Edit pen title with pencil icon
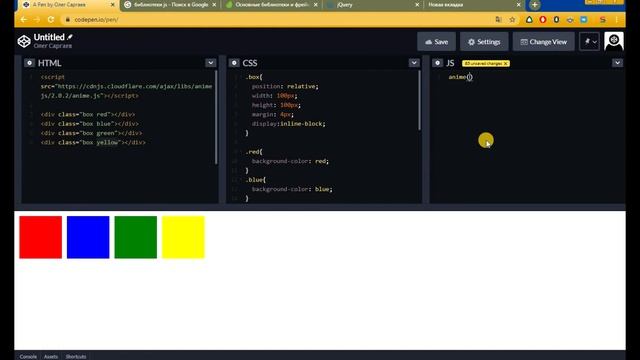Viewport: 640px width, 360px height. [70, 37]
